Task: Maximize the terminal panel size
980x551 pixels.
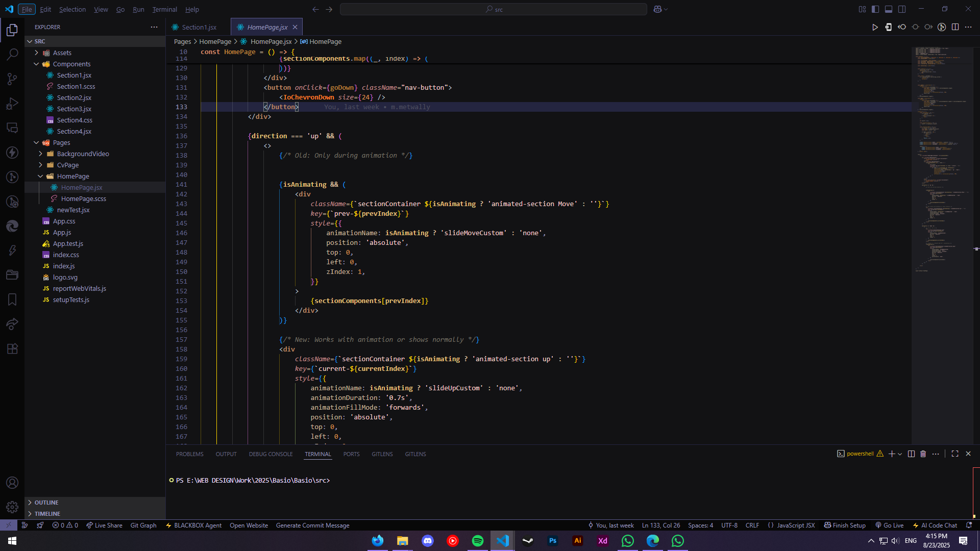Action: pyautogui.click(x=955, y=454)
